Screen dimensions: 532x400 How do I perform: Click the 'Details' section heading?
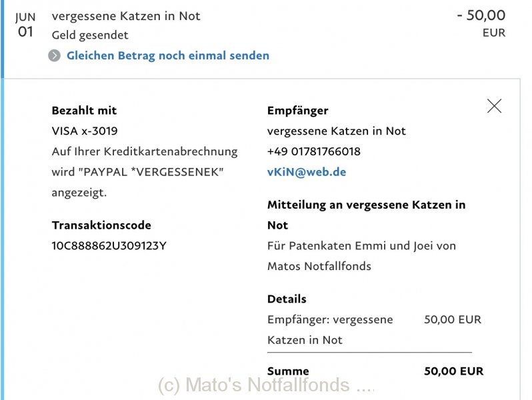pyautogui.click(x=287, y=299)
